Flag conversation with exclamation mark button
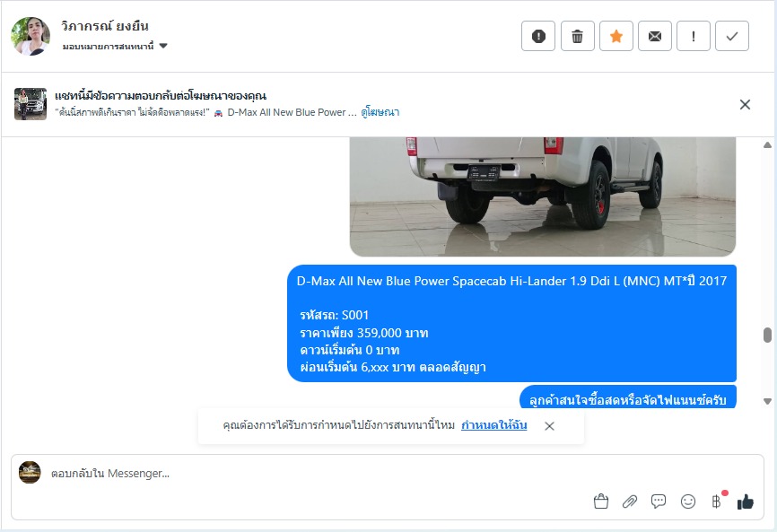The width and height of the screenshot is (777, 532). 694,36
